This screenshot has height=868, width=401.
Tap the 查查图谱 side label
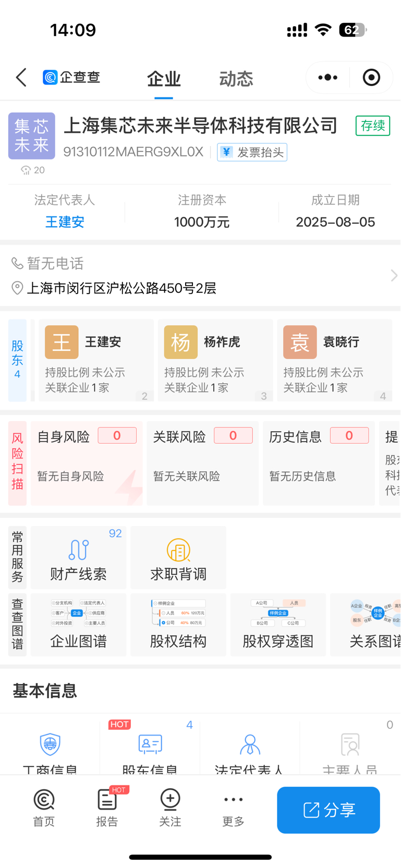tap(17, 625)
